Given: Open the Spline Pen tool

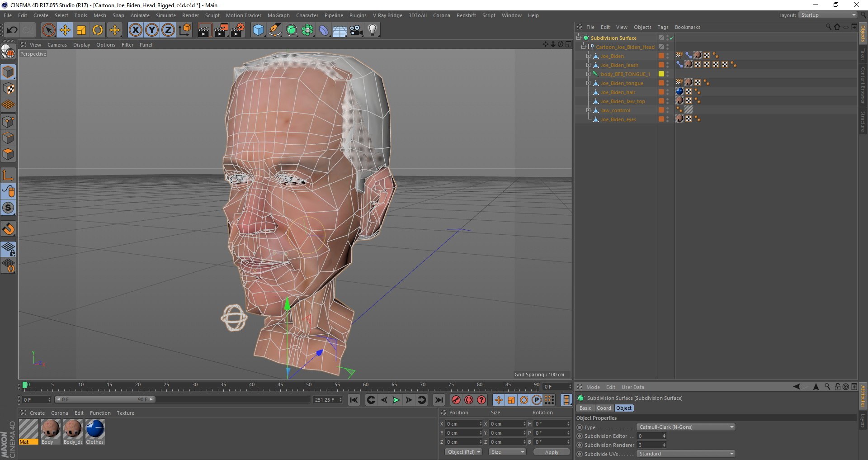Looking at the screenshot, I should [x=274, y=30].
